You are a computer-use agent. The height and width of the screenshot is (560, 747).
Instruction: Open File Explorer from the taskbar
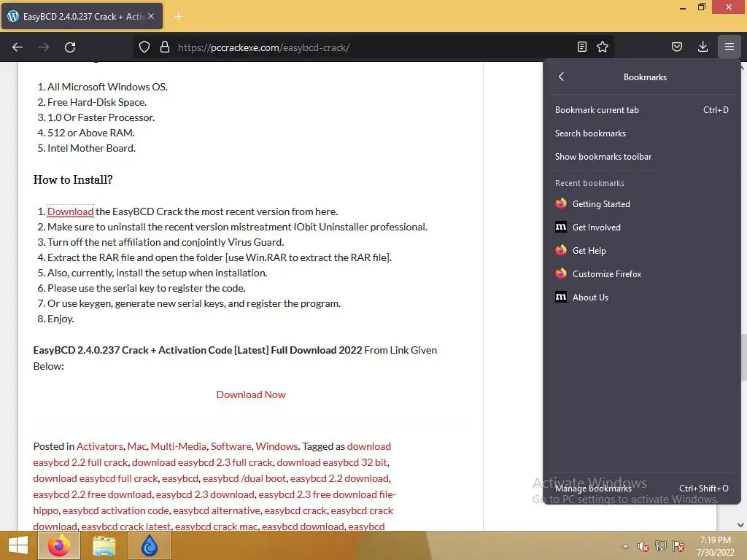coord(104,545)
